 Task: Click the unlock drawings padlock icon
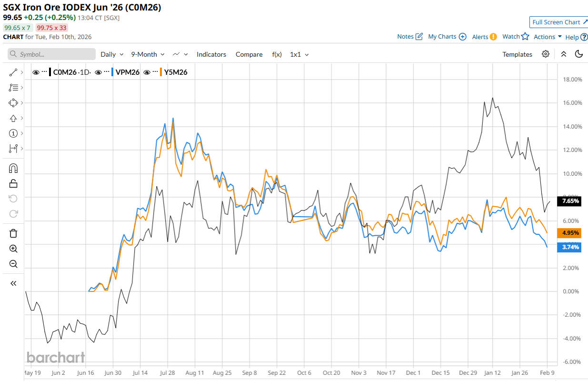click(13, 183)
